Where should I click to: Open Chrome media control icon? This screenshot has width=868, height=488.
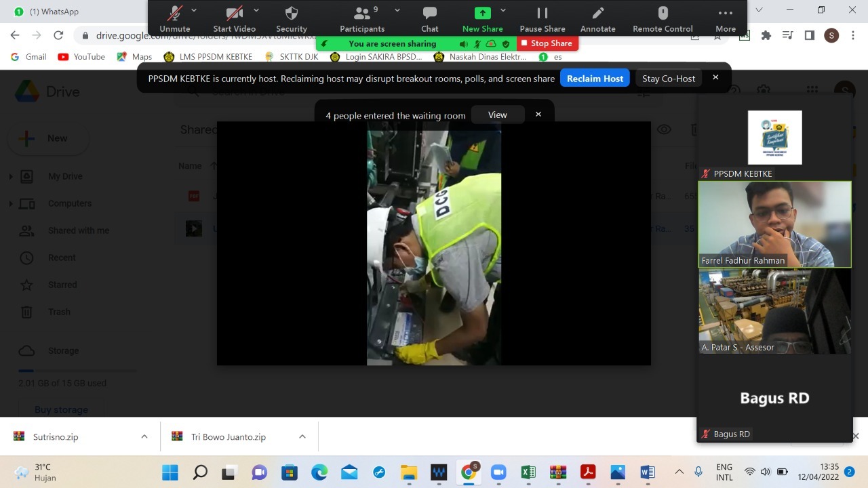[x=787, y=35]
